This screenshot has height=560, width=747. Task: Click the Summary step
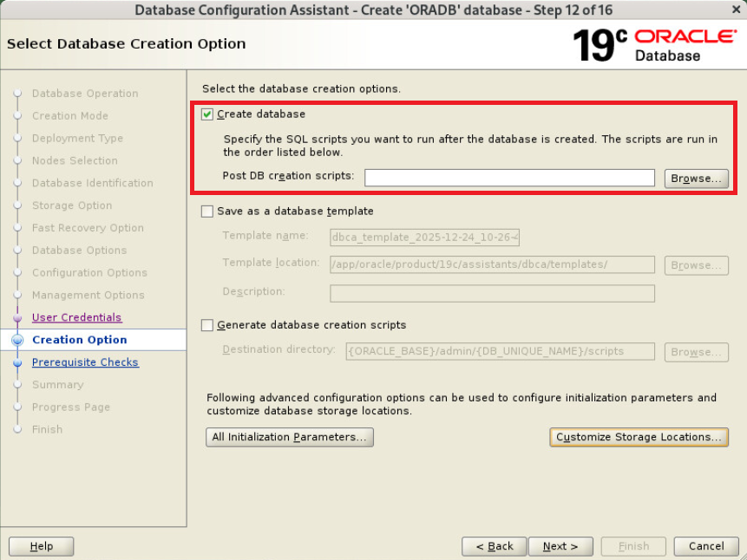coord(57,384)
